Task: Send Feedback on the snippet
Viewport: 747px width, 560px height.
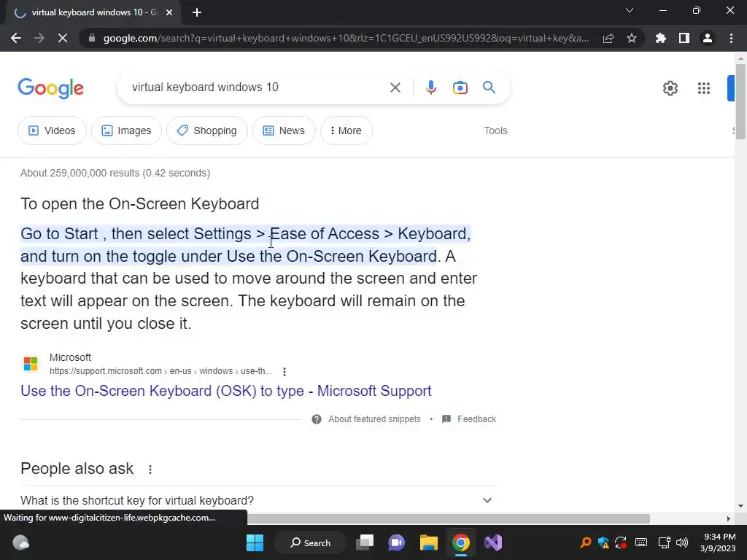Action: tap(469, 419)
